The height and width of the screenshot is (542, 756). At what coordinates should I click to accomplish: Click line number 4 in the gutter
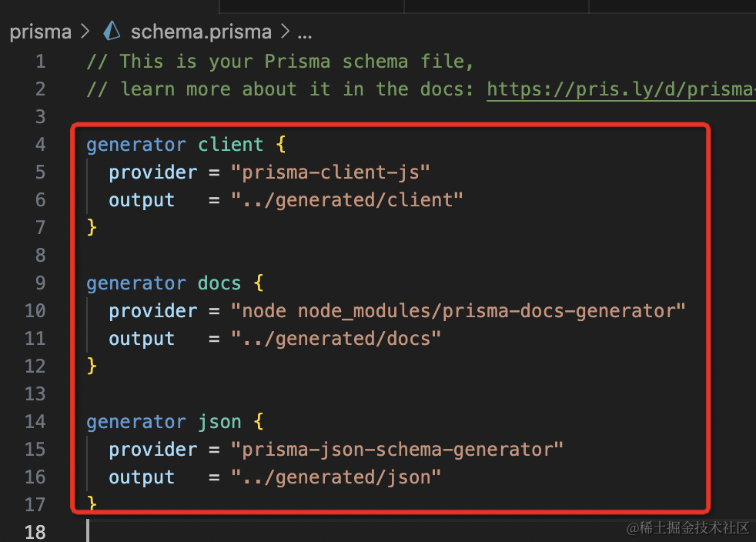39,144
